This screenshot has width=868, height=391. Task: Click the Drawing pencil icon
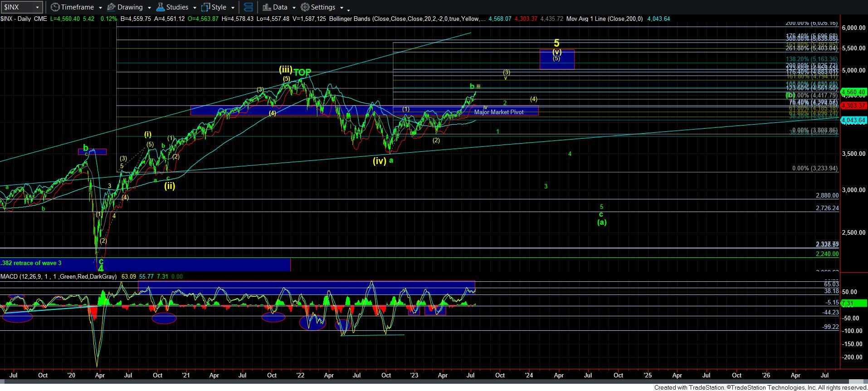(112, 7)
